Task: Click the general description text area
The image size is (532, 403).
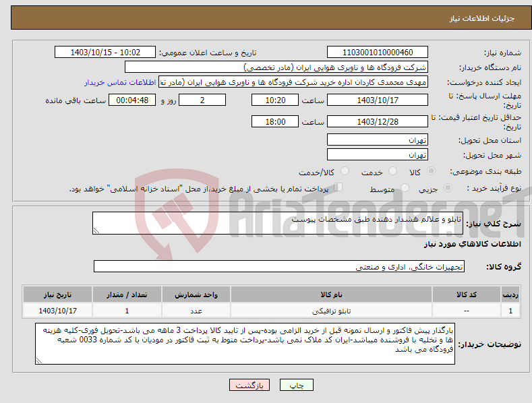Action: point(278,223)
